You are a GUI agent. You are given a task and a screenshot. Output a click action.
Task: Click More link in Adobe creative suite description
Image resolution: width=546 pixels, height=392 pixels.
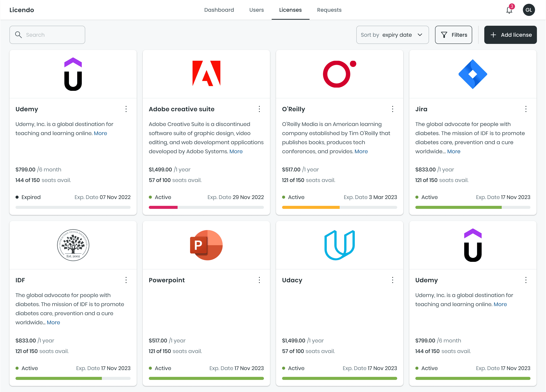tap(236, 151)
